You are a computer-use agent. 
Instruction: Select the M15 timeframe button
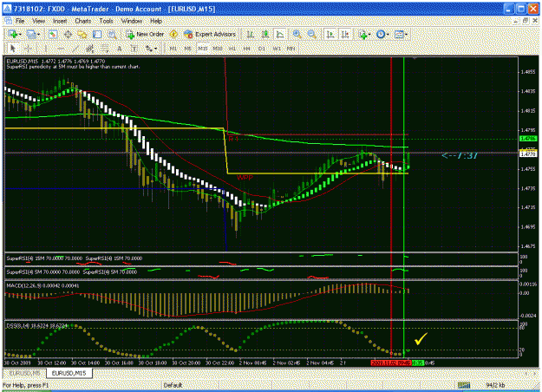click(x=203, y=49)
